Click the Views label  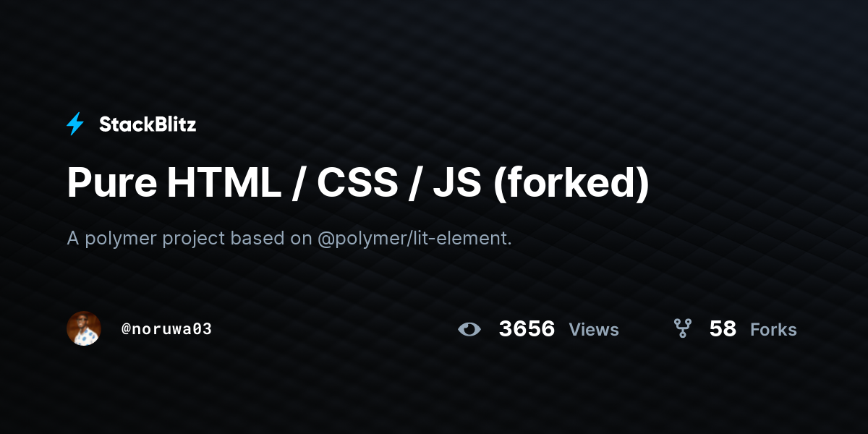click(x=594, y=330)
